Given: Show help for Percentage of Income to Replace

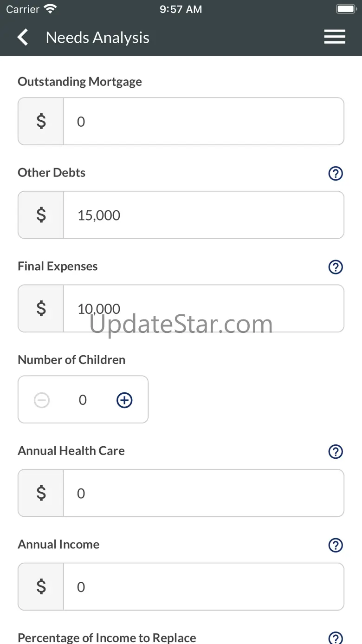Looking at the screenshot, I should [x=335, y=638].
